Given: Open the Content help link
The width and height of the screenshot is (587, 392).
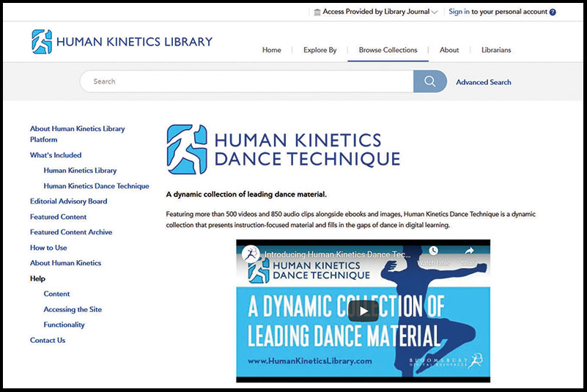Looking at the screenshot, I should pos(56,294).
